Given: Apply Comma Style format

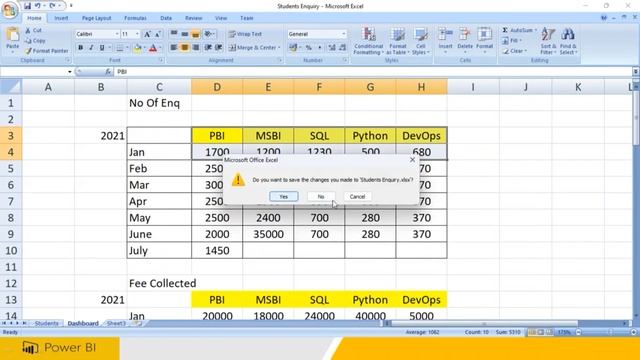Looking at the screenshot, I should tap(320, 48).
